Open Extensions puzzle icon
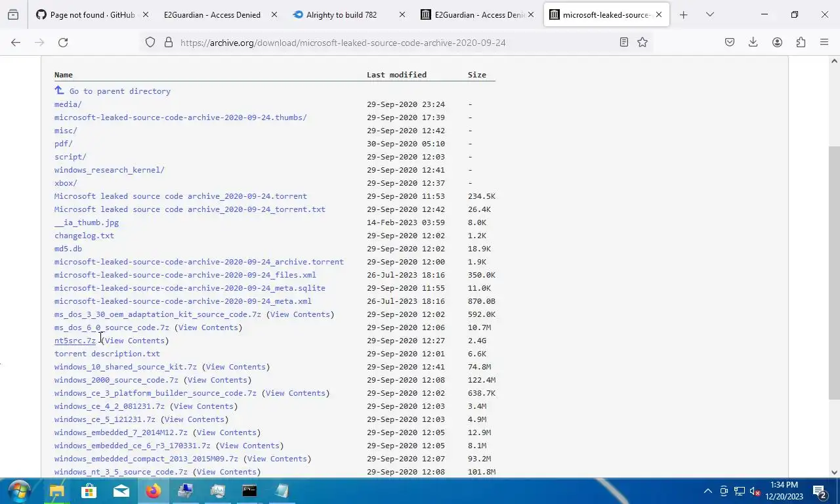The width and height of the screenshot is (840, 504). 801,42
